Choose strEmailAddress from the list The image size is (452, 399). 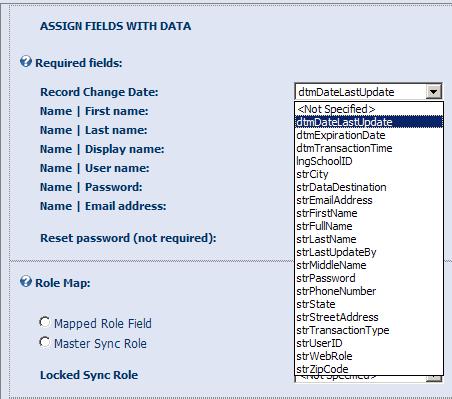coord(369,200)
